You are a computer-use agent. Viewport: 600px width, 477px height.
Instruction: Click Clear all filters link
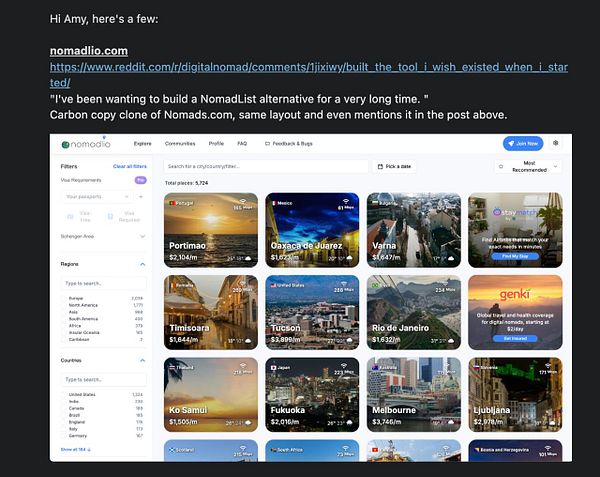pos(130,166)
